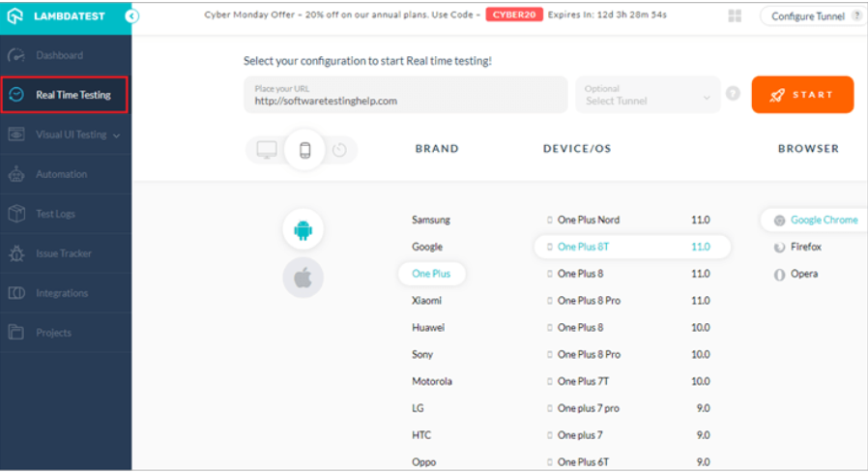Collapse the sidebar with the arrow icon
This screenshot has width=868, height=473.
pos(132,15)
